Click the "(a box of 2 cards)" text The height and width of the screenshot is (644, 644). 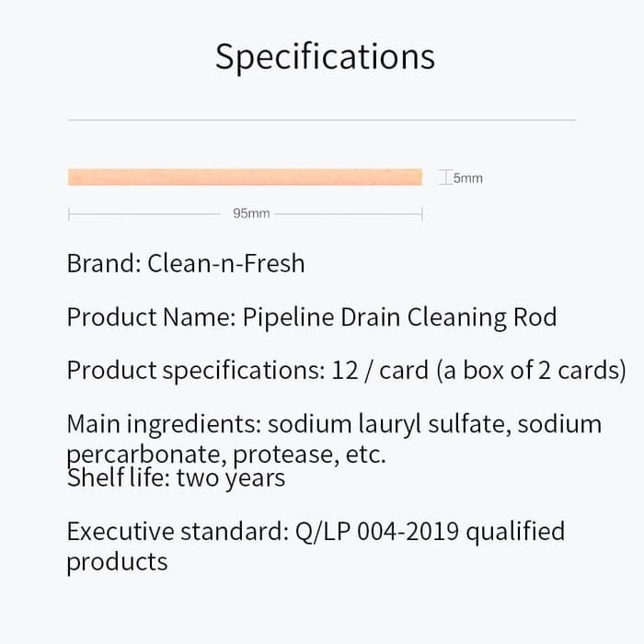[531, 372]
